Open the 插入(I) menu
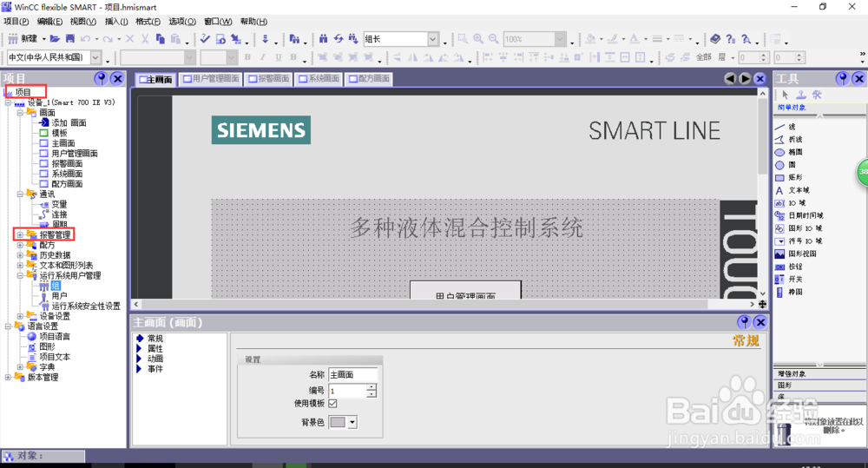 click(116, 22)
